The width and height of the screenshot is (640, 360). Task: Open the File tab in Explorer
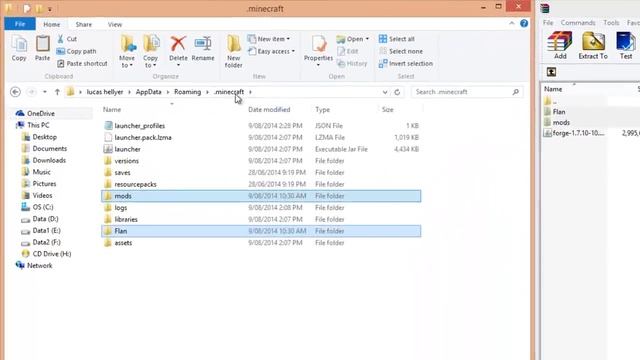pyautogui.click(x=20, y=24)
